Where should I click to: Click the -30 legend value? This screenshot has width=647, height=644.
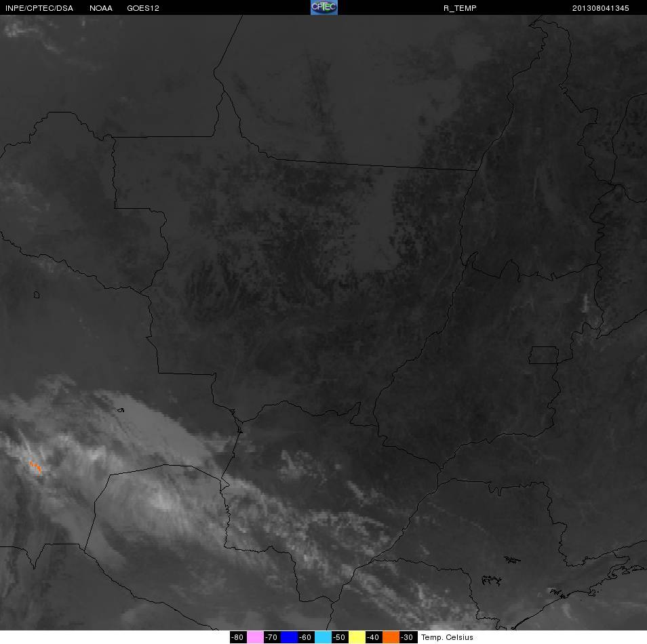tap(408, 637)
